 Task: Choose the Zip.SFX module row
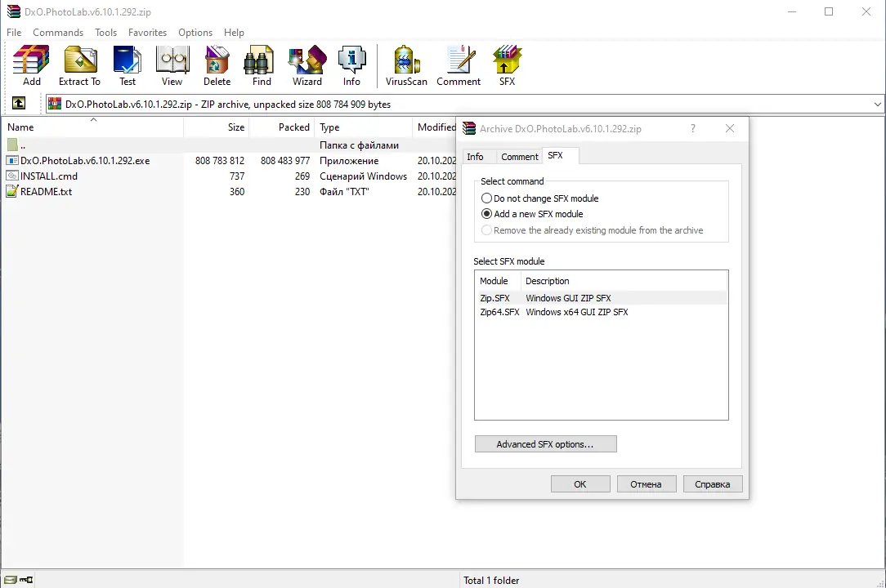[602, 297]
